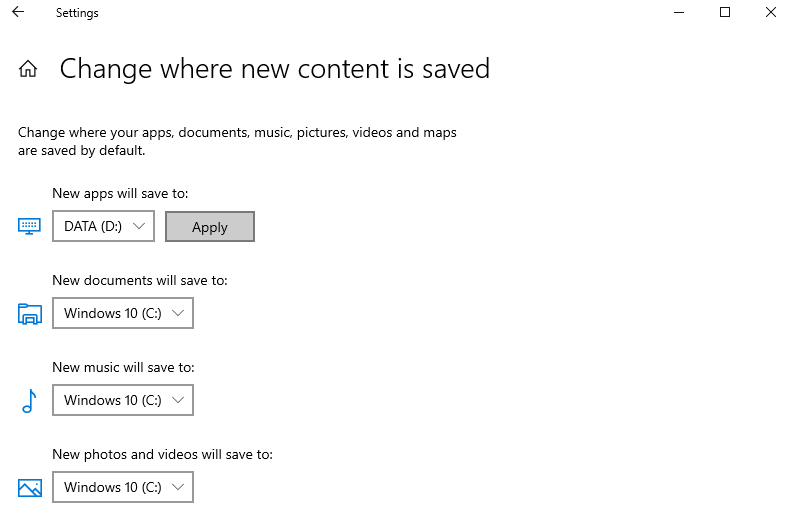
Task: Click the 'New apps will save to' label
Action: [x=120, y=193]
